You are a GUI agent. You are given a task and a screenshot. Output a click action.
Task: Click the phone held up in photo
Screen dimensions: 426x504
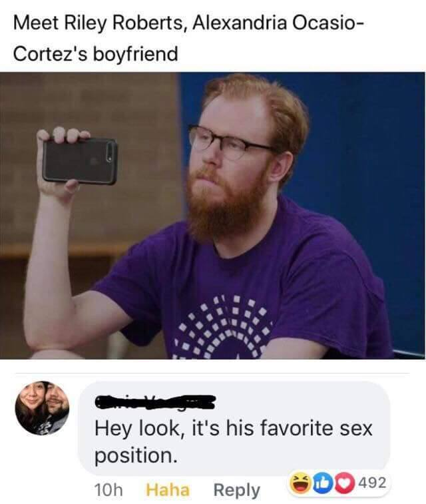coord(81,160)
